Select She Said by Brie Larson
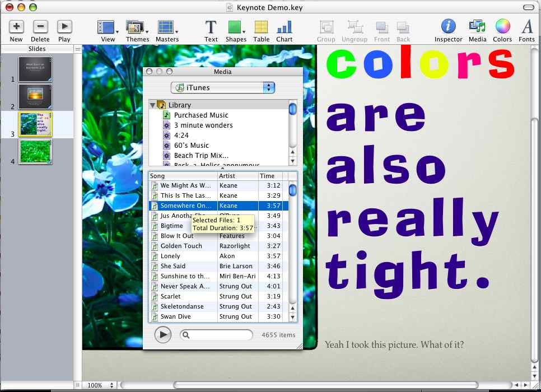Screen dimensions: 541x392 coord(219,266)
